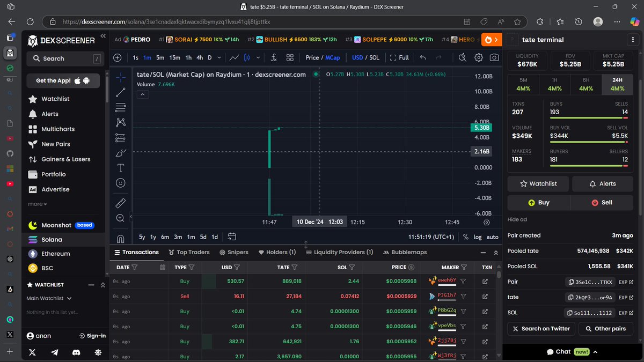Open the emoji icons tool
Image resolution: width=644 pixels, height=362 pixels.
(x=121, y=183)
